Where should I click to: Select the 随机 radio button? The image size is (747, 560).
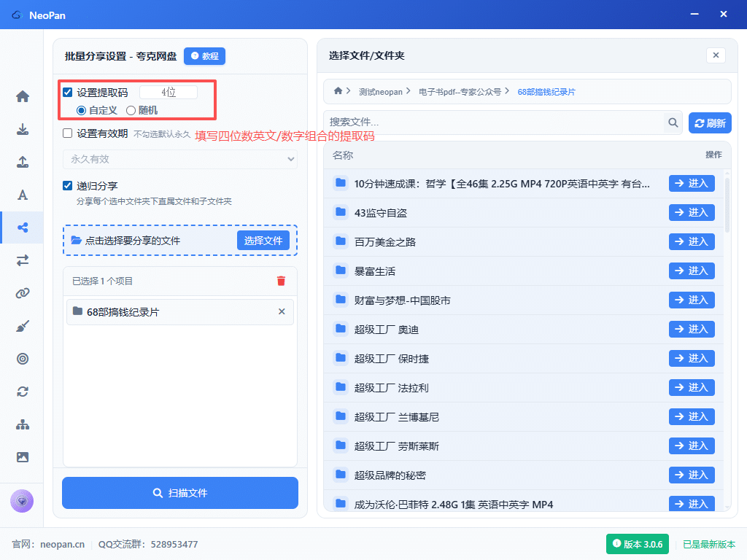pos(131,110)
